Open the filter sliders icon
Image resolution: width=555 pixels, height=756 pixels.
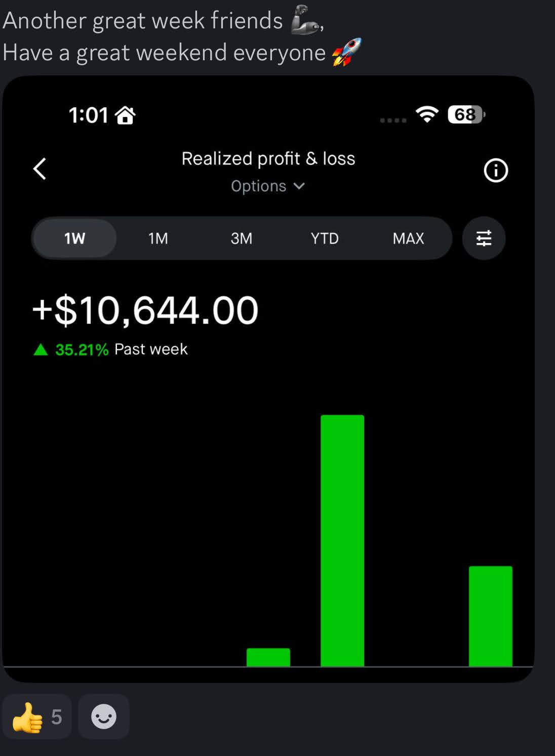pyautogui.click(x=484, y=238)
